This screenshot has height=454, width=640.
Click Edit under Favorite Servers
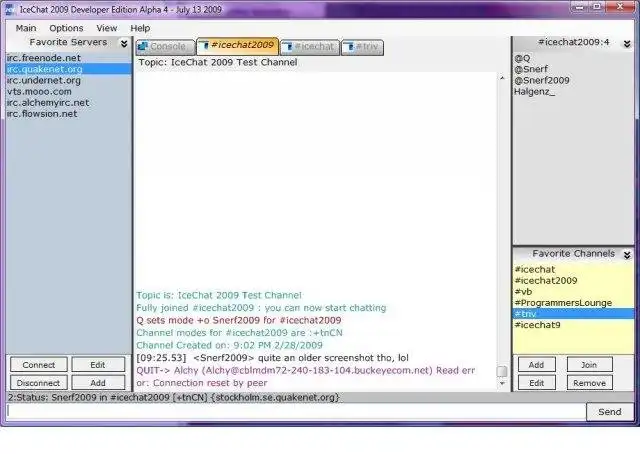coord(98,365)
